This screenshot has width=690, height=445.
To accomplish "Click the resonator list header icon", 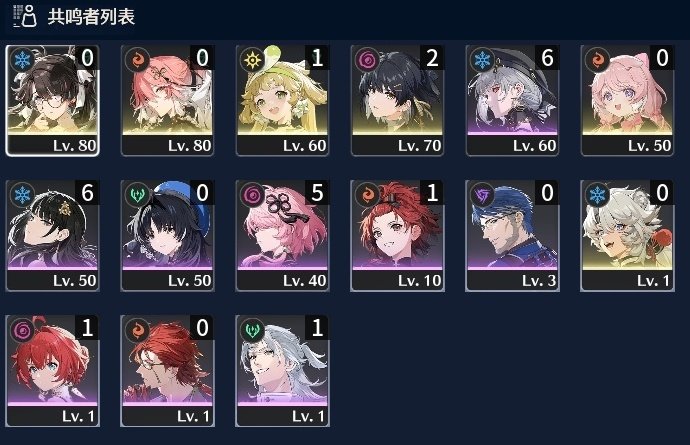I will 25,16.
